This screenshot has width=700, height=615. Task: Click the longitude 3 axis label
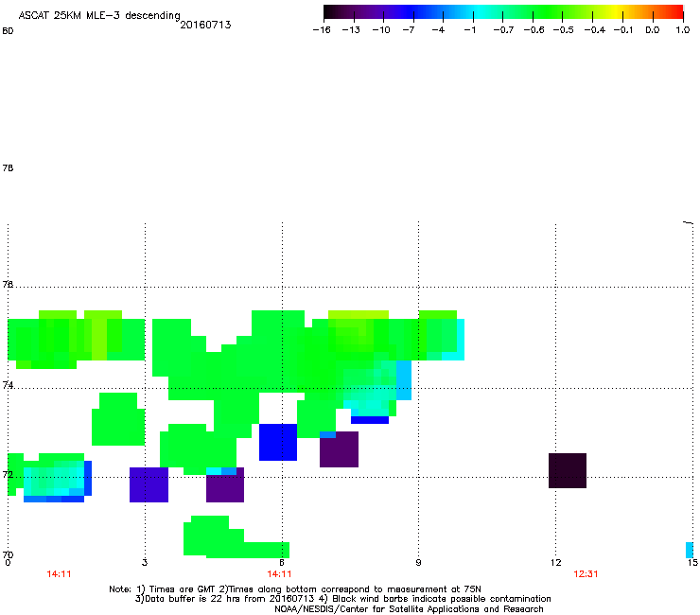145,562
